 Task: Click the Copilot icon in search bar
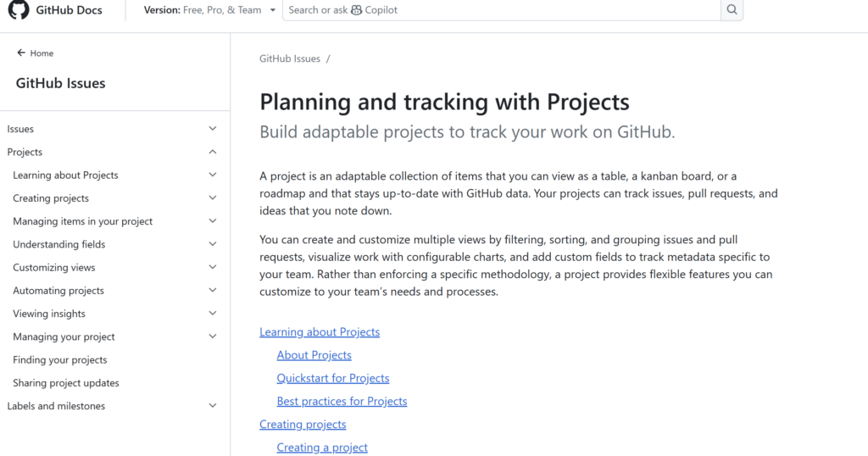pos(357,10)
